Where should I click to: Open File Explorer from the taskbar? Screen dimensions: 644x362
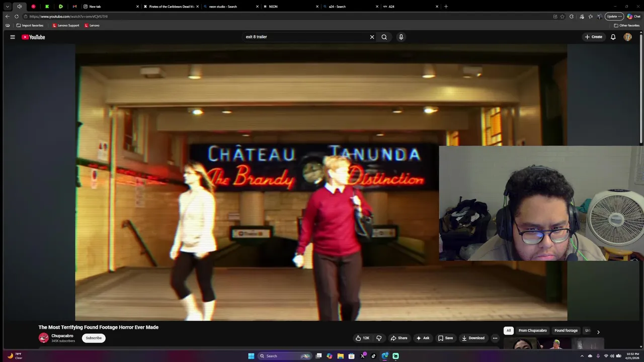341,356
